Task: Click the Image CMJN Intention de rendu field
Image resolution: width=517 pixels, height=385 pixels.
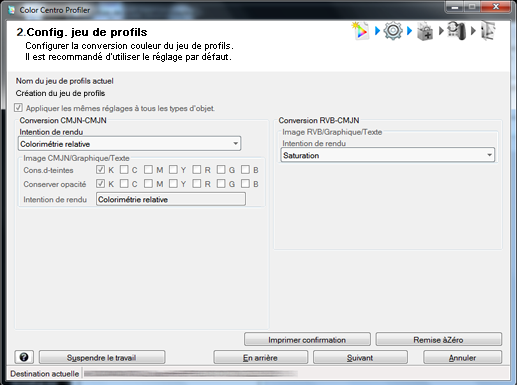Action: pyautogui.click(x=171, y=199)
